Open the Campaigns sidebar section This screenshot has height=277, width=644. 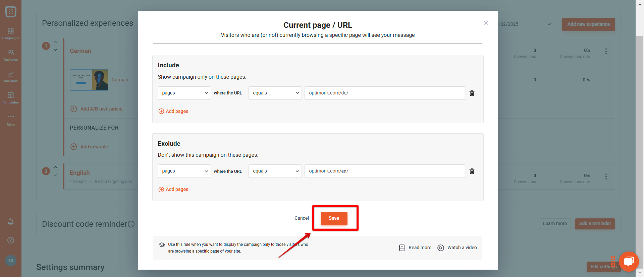click(x=11, y=33)
